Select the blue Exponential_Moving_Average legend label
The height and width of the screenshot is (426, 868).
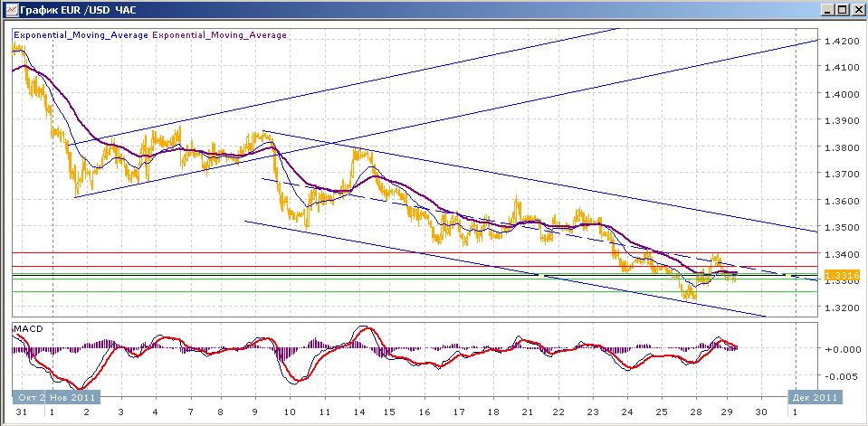(x=81, y=35)
